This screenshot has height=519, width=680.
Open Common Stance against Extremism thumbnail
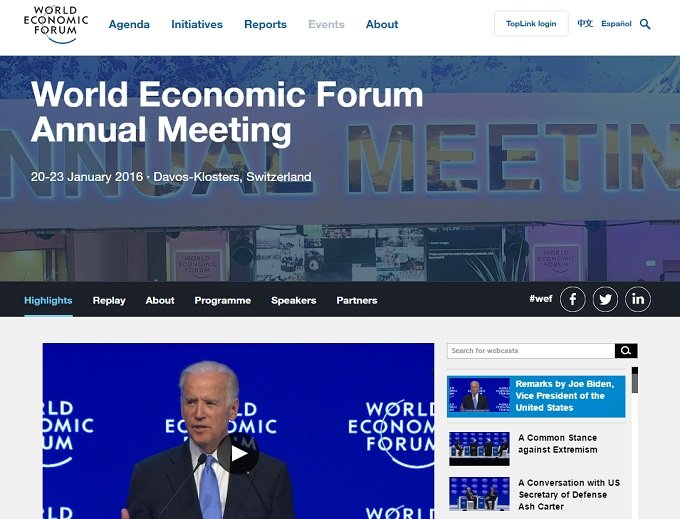tap(479, 448)
